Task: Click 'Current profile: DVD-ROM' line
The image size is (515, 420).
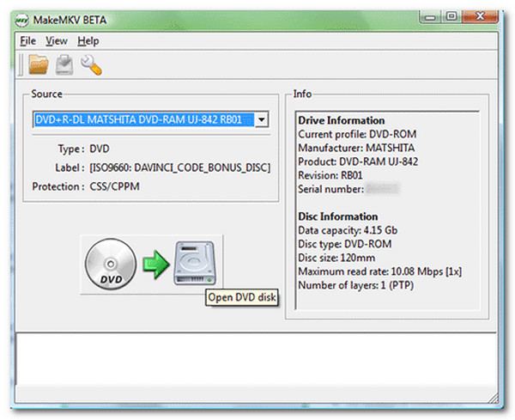Action: point(357,134)
